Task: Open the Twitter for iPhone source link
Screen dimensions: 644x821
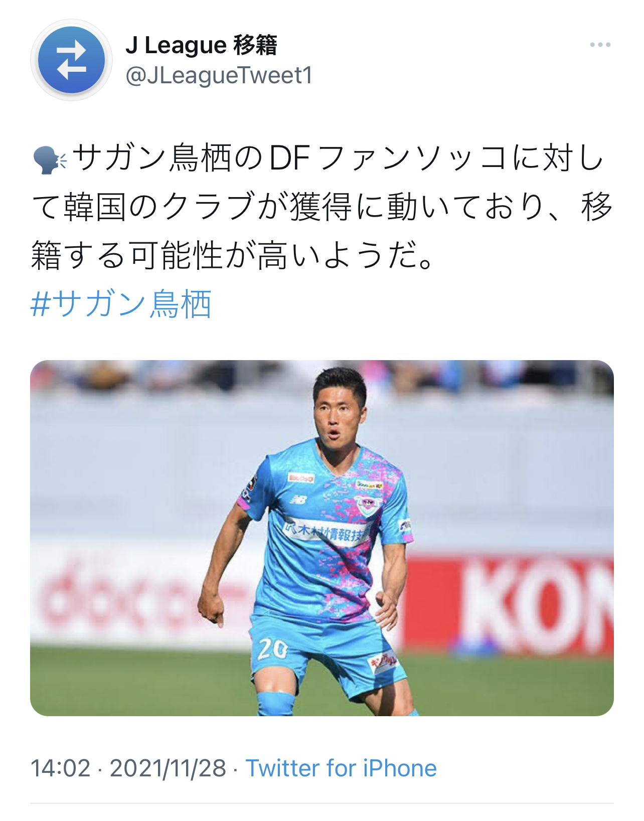Action: pos(341,768)
